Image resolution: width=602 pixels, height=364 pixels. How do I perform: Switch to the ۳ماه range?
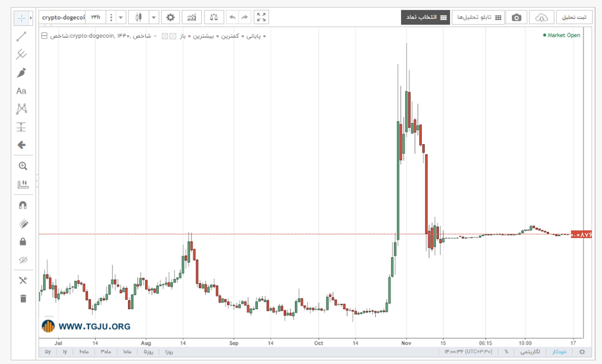pos(106,352)
